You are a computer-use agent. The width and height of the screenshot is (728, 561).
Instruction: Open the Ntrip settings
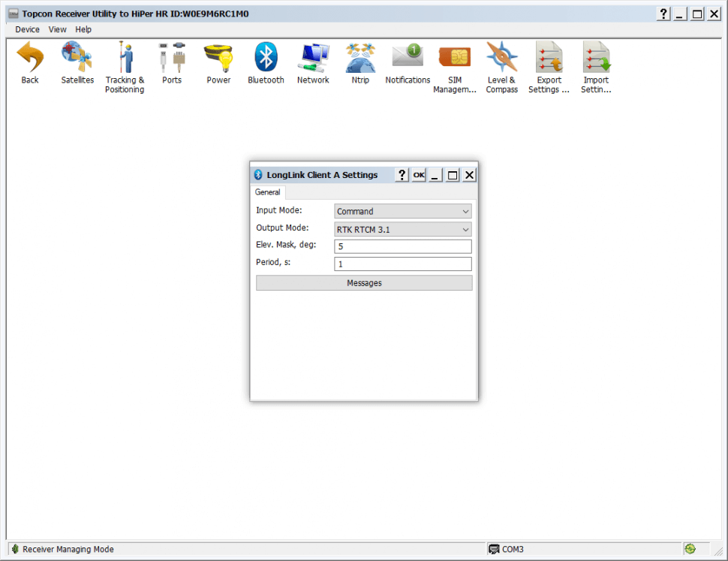pyautogui.click(x=360, y=62)
